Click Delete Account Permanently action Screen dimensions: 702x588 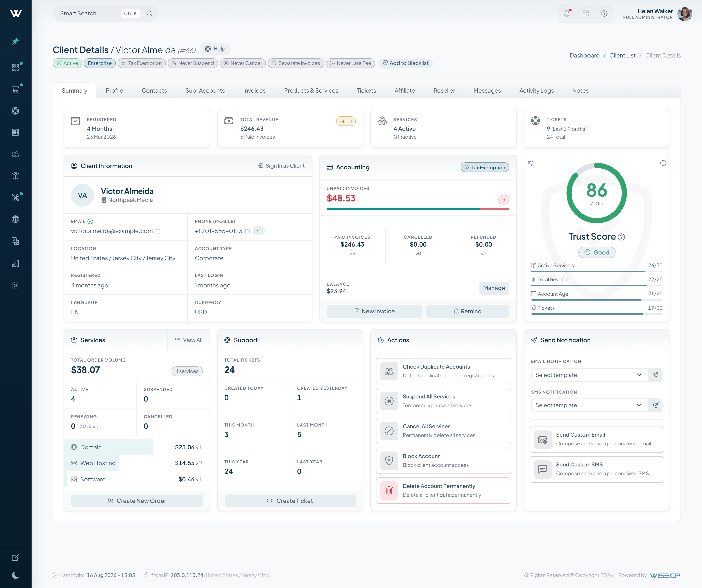[x=444, y=490]
